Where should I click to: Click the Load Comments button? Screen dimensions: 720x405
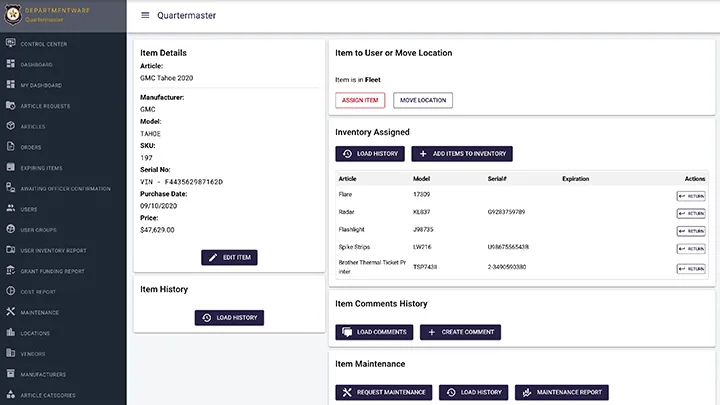374,332
